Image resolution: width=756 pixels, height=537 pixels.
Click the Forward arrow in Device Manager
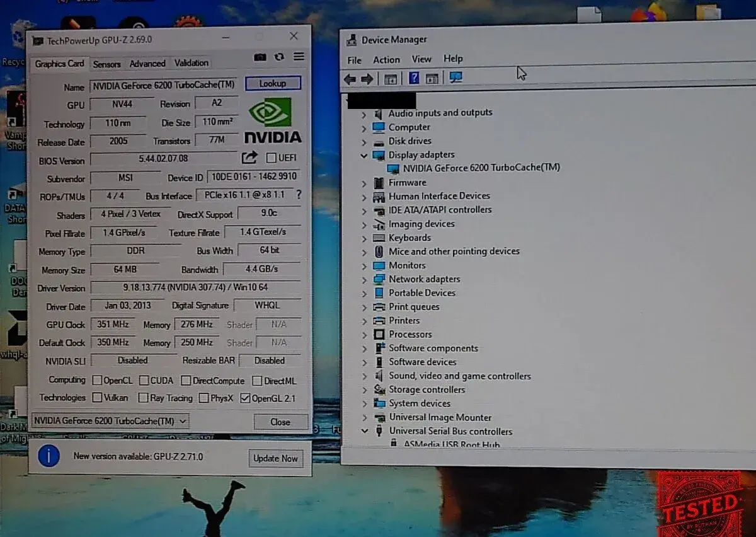pyautogui.click(x=367, y=79)
